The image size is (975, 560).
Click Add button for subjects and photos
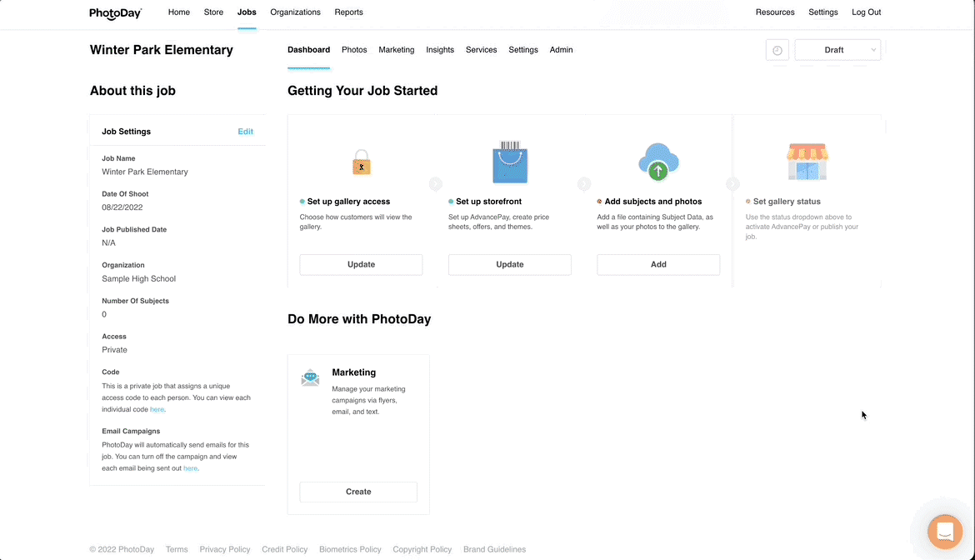click(x=658, y=264)
